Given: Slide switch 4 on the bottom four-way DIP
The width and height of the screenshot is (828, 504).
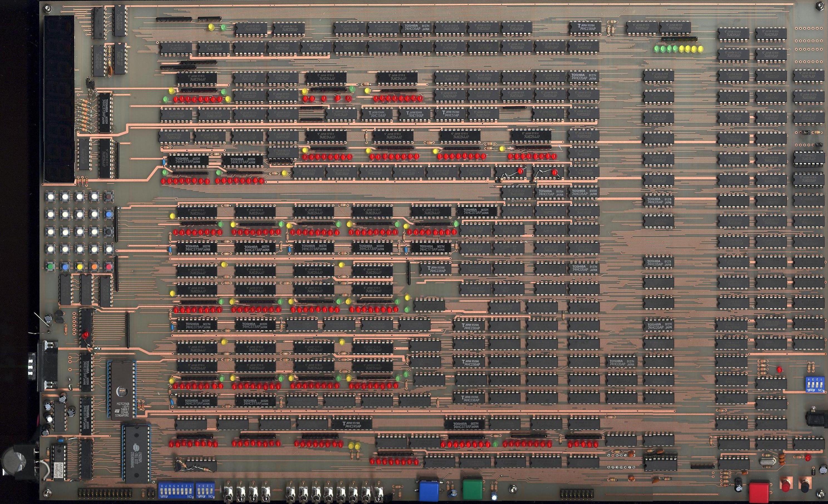Looking at the screenshot, I should click(199, 491).
